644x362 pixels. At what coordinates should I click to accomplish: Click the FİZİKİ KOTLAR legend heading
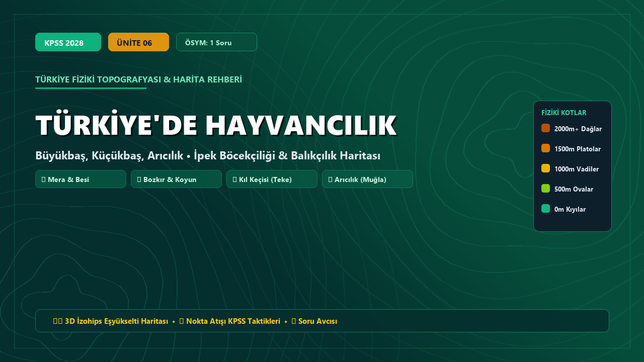point(564,113)
